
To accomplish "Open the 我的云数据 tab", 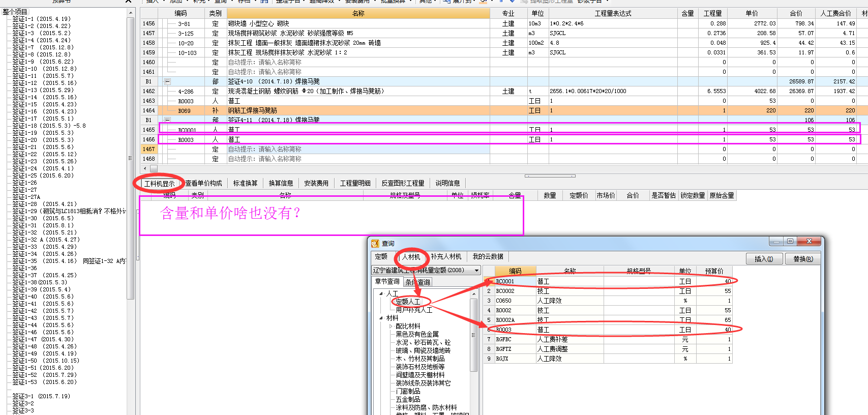I will click(x=488, y=256).
